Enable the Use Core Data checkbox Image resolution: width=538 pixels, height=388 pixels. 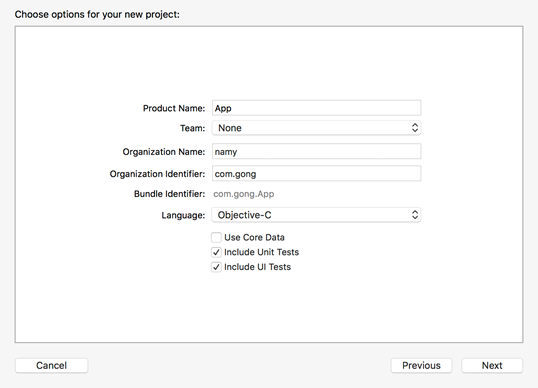[216, 237]
